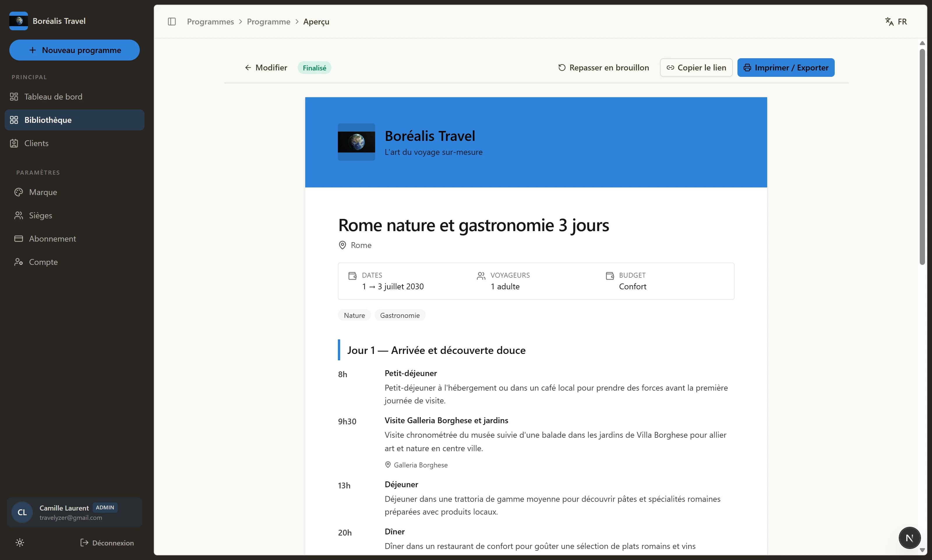932x560 pixels.
Task: Toggle light theme with sun icon
Action: [20, 543]
